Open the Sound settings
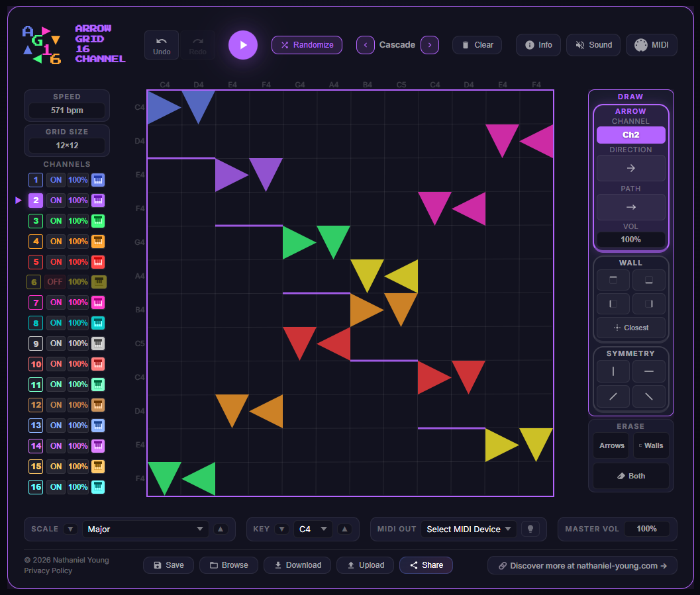Viewport: 700px width, 595px height. click(x=593, y=44)
